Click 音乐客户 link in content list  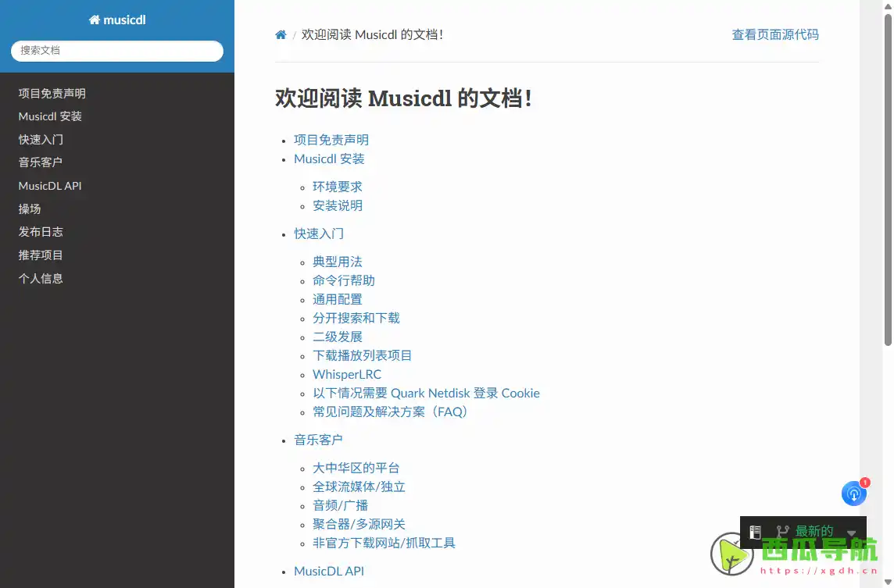[318, 440]
